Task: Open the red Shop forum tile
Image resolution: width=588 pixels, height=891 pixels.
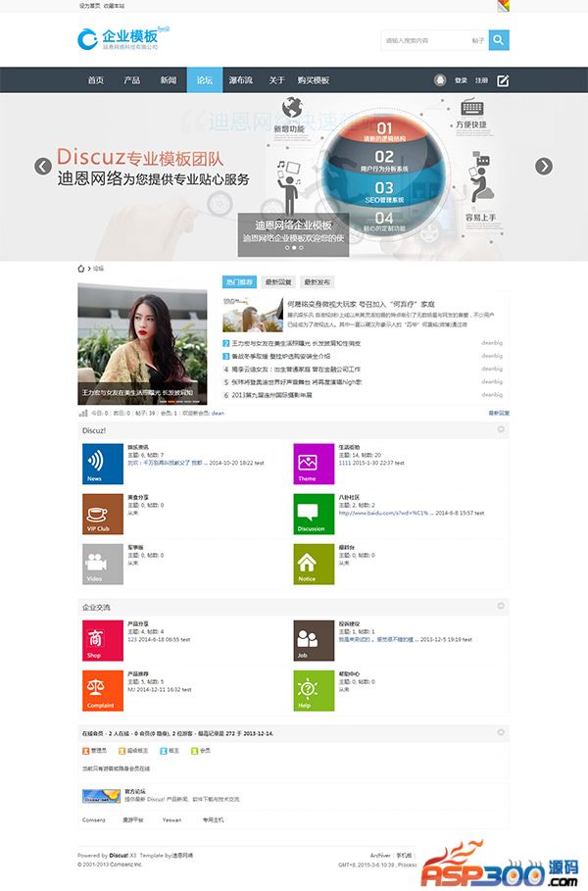Action: (x=103, y=641)
